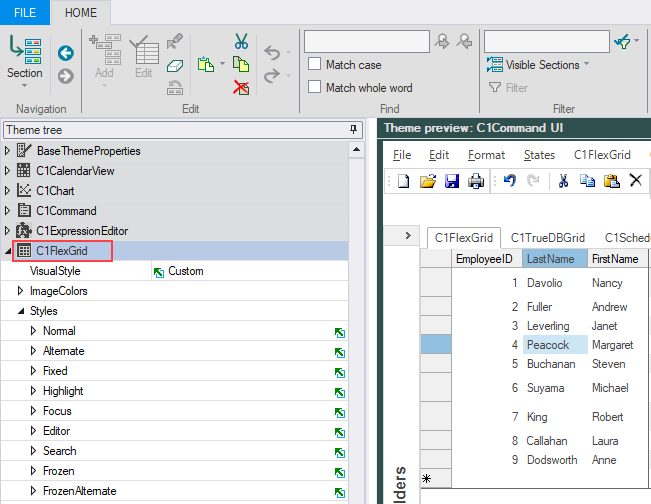
Task: Open the Format menu in preview
Action: 486,155
